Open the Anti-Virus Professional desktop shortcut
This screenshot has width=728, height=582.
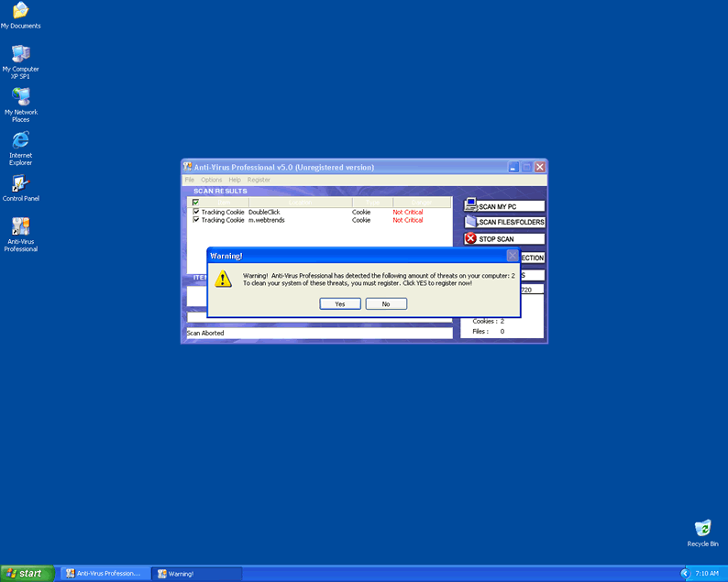click(20, 227)
